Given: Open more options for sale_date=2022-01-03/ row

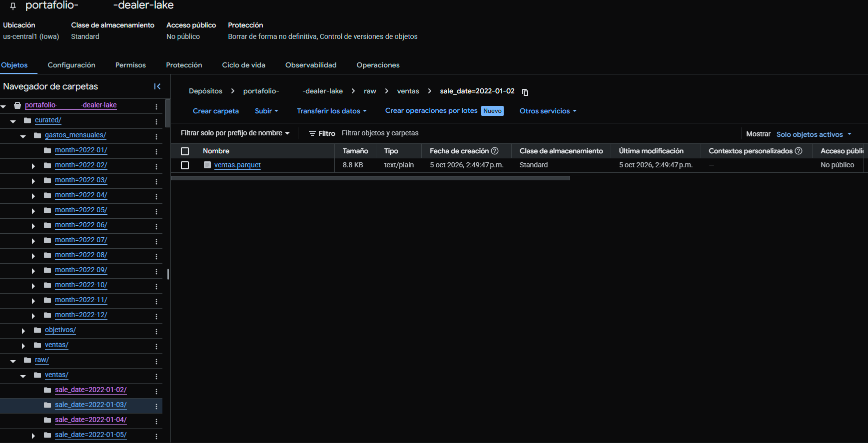Looking at the screenshot, I should pyautogui.click(x=156, y=406).
